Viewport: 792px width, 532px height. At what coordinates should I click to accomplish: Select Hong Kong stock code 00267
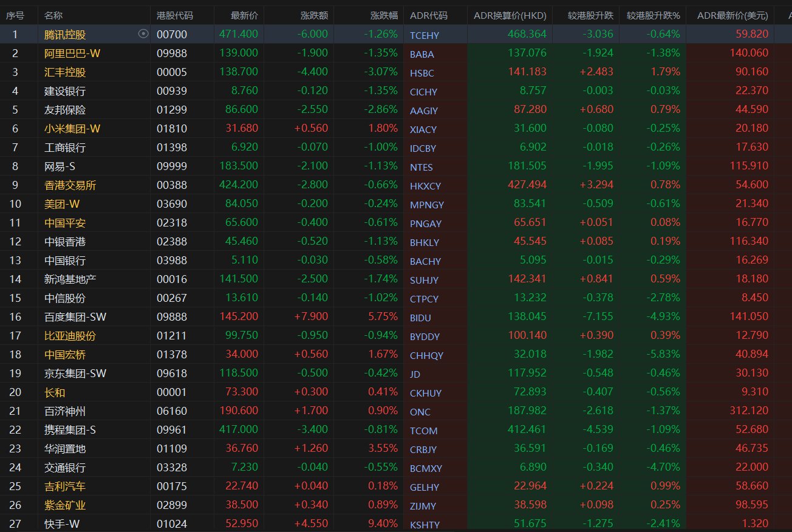pos(172,298)
